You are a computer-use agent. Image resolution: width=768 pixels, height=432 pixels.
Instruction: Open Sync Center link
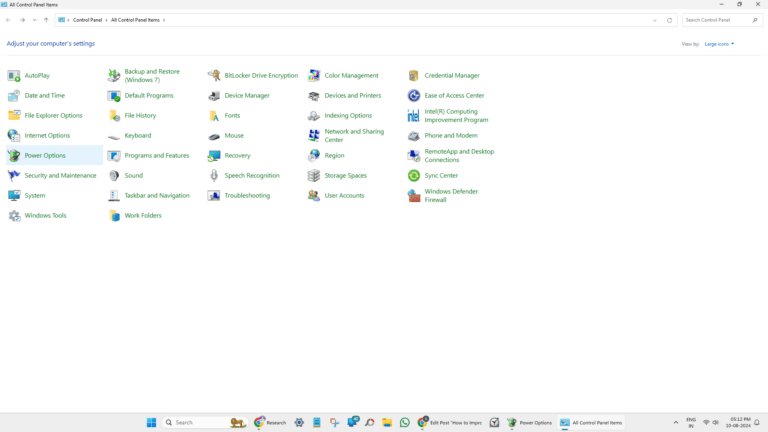click(x=441, y=175)
